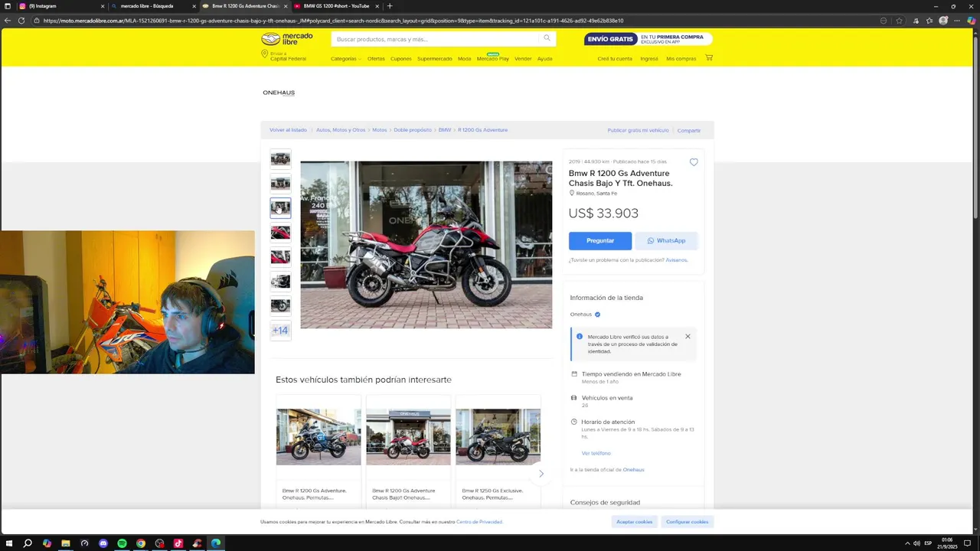This screenshot has width=980, height=551.
Task: Click the Mercado Libre logo
Action: point(287,38)
